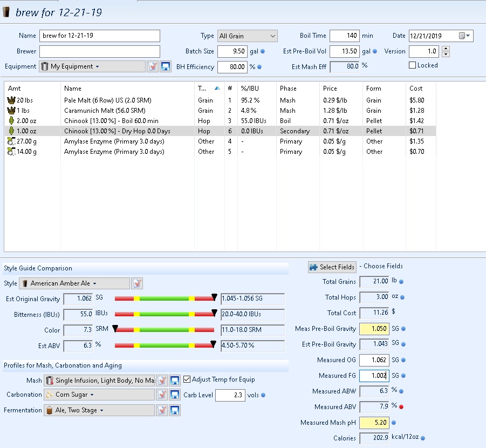Image resolution: width=486 pixels, height=448 pixels.
Task: Decrease the Version number with the down arrow
Action: pyautogui.click(x=446, y=55)
